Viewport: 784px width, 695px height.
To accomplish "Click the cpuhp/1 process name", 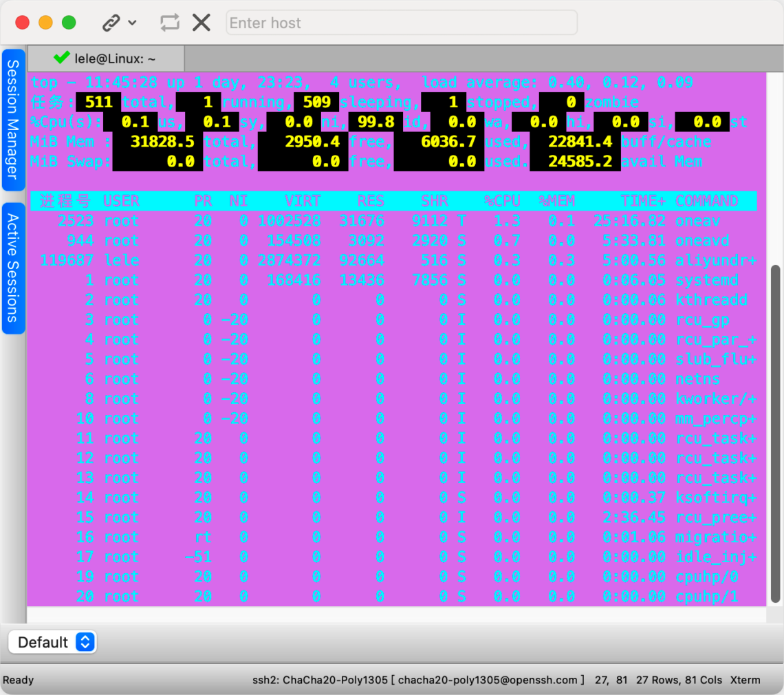I will (706, 597).
